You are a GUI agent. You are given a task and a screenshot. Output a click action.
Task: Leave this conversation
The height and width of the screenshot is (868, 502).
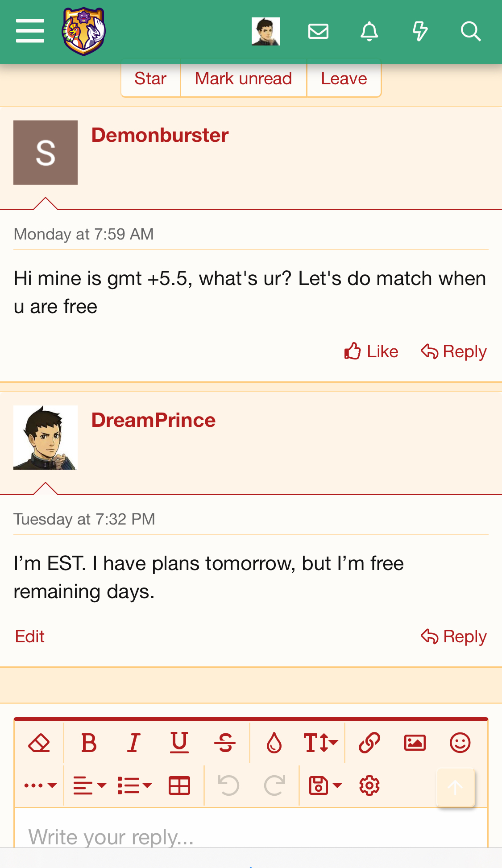[344, 79]
